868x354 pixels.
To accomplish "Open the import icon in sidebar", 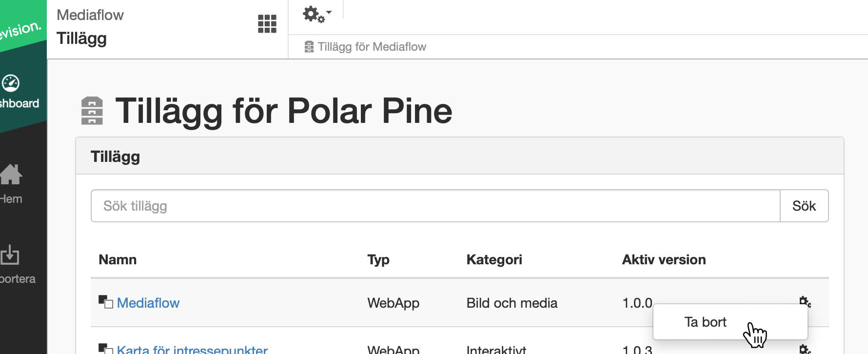I will coord(10,255).
